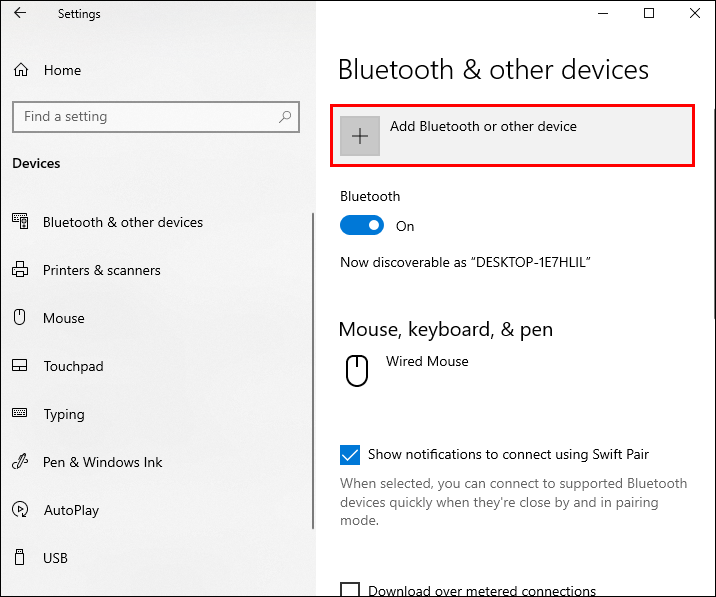Click the Find a setting search box
This screenshot has height=597, width=716.
click(x=145, y=117)
